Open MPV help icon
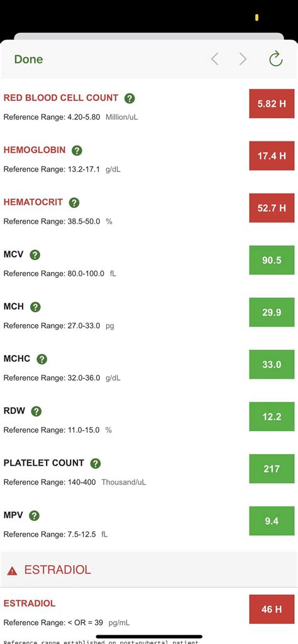Viewport: 298px width, 644px height. click(34, 515)
